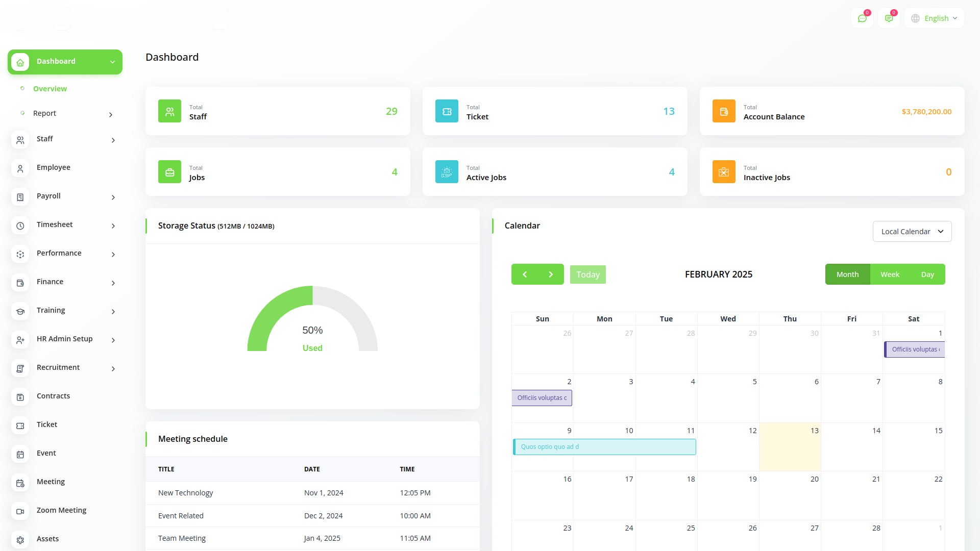
Task: Click the Zoom Meeting camera icon
Action: 20,511
